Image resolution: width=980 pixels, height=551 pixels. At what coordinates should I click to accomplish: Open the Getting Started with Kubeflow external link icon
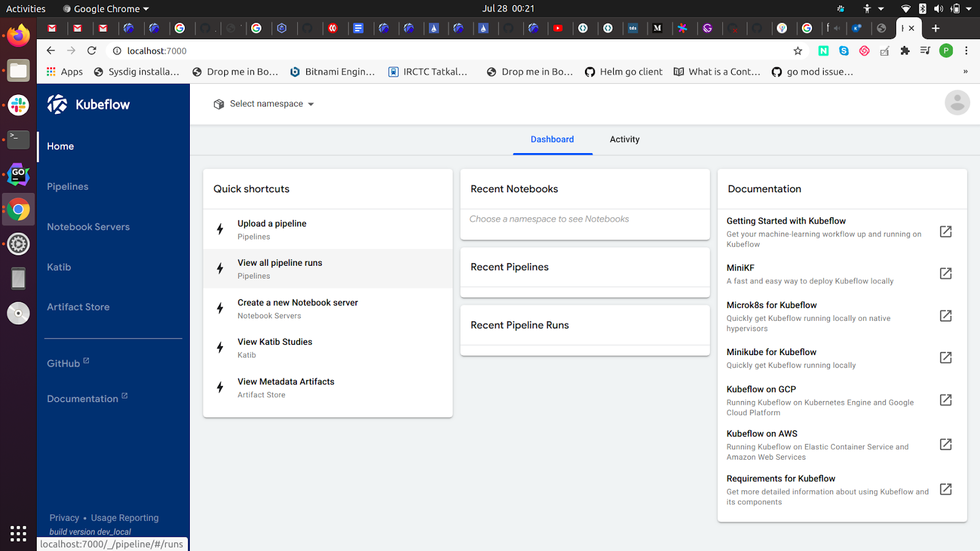point(946,231)
